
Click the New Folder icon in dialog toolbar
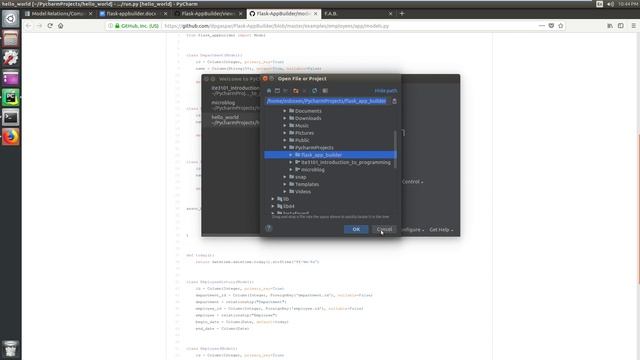[x=296, y=91]
